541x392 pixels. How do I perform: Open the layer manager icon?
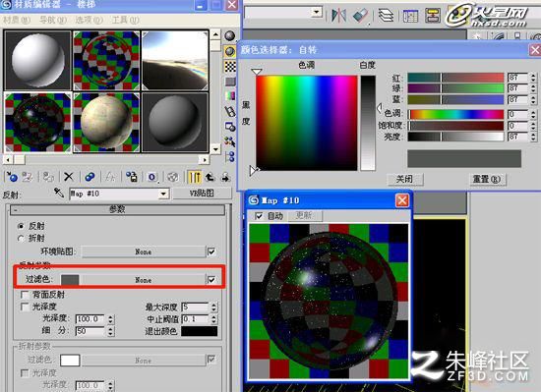[386, 16]
